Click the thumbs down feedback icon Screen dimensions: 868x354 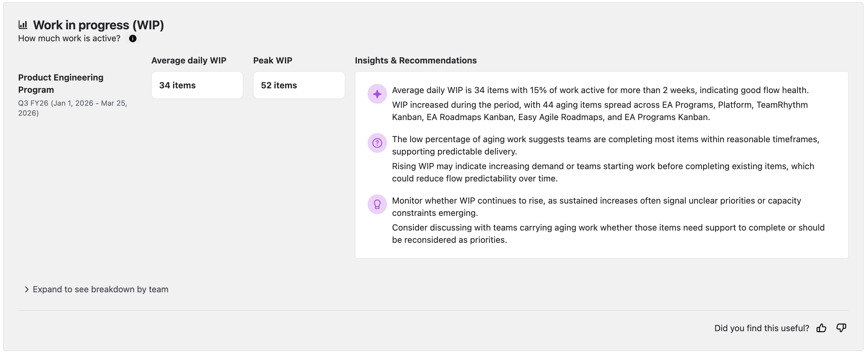(x=841, y=328)
